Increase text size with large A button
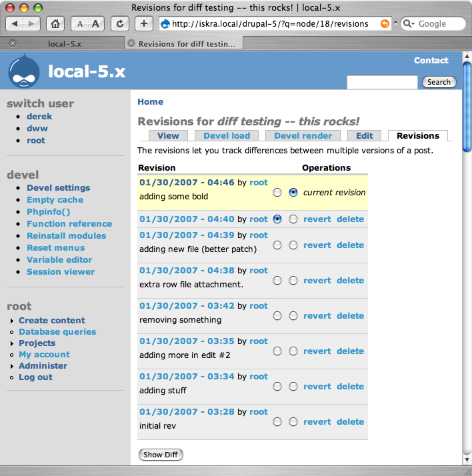 coord(95,24)
